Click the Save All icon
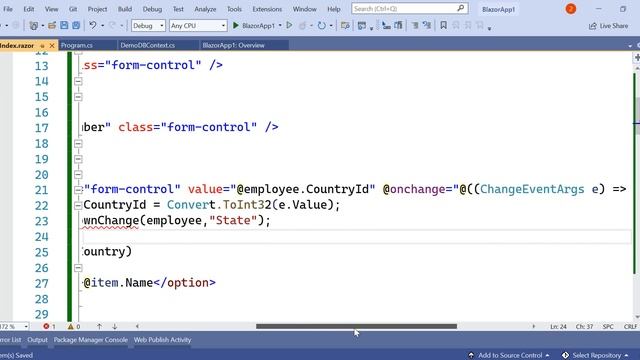 pyautogui.click(x=76, y=25)
